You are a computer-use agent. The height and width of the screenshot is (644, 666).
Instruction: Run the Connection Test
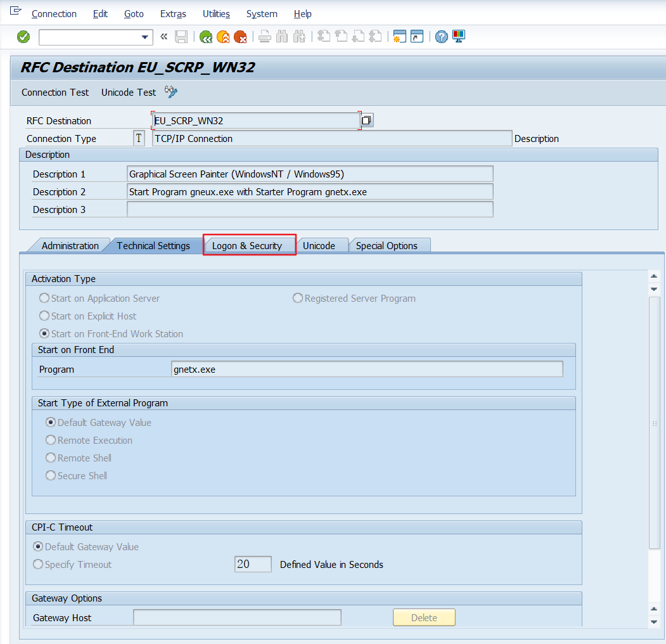(x=54, y=92)
